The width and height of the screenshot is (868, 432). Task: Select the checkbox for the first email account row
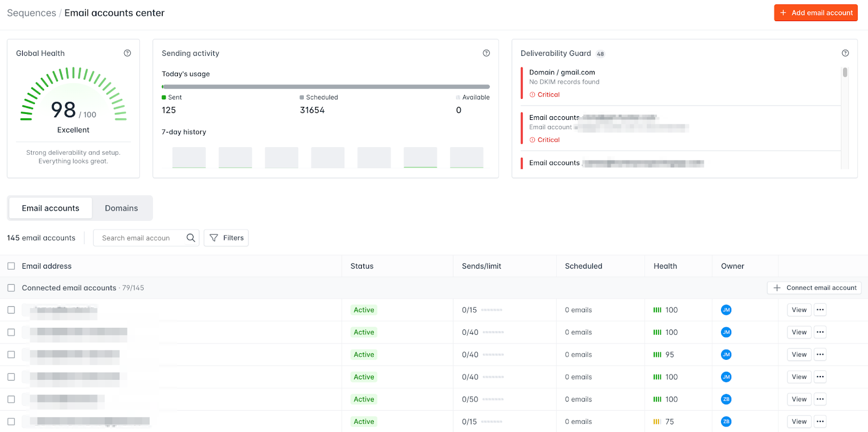11,310
